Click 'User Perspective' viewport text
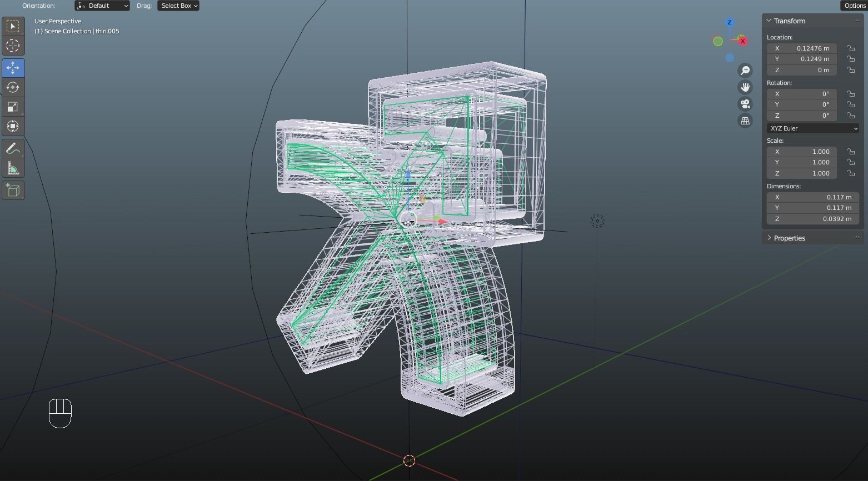The height and width of the screenshot is (481, 868). click(x=58, y=21)
